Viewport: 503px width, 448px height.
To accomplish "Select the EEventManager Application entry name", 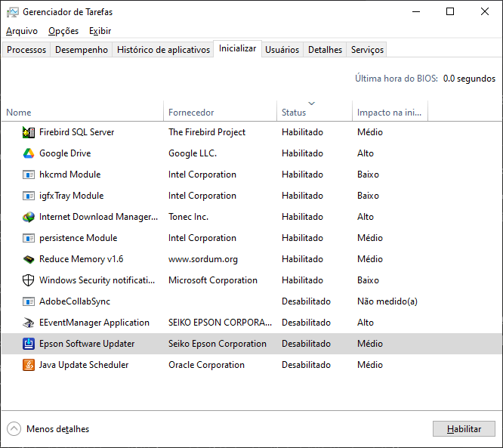I will (94, 323).
